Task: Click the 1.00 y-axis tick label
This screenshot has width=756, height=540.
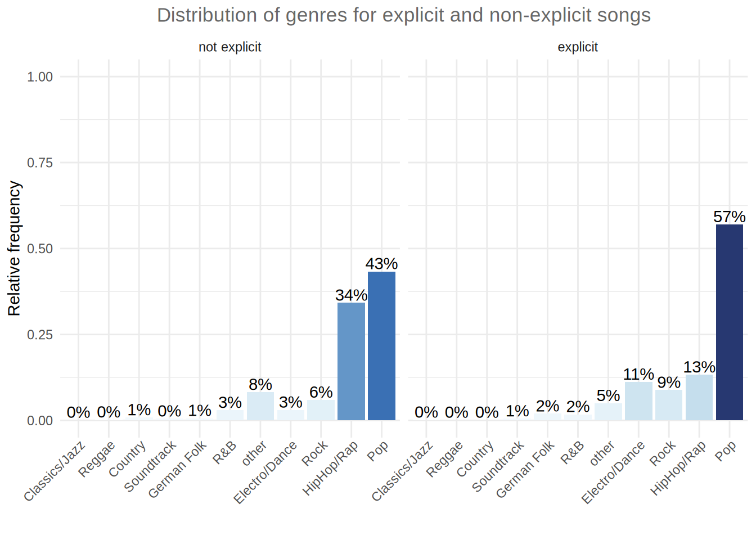Action: click(x=40, y=76)
